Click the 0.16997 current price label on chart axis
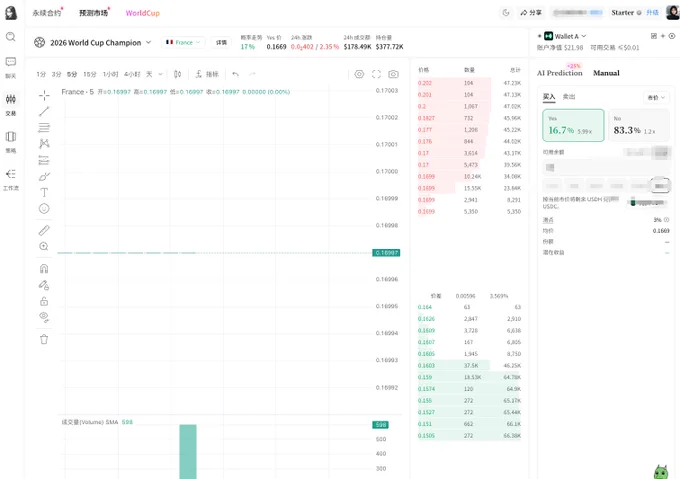Viewport: 680px width, 479px height. coord(386,253)
